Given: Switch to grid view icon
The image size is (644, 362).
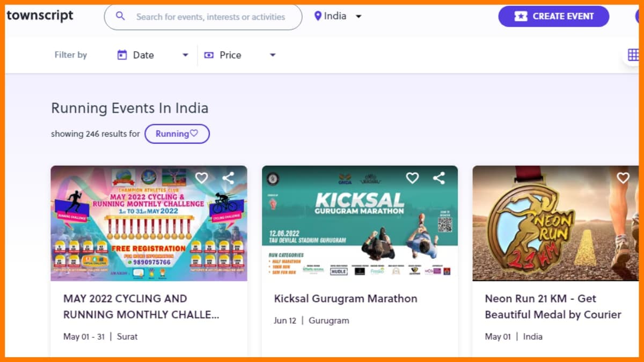Looking at the screenshot, I should tap(633, 55).
